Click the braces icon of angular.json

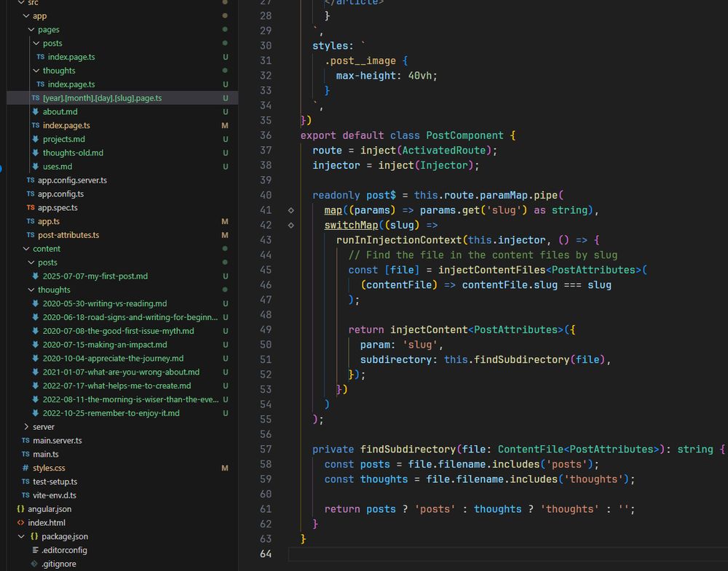click(x=20, y=509)
